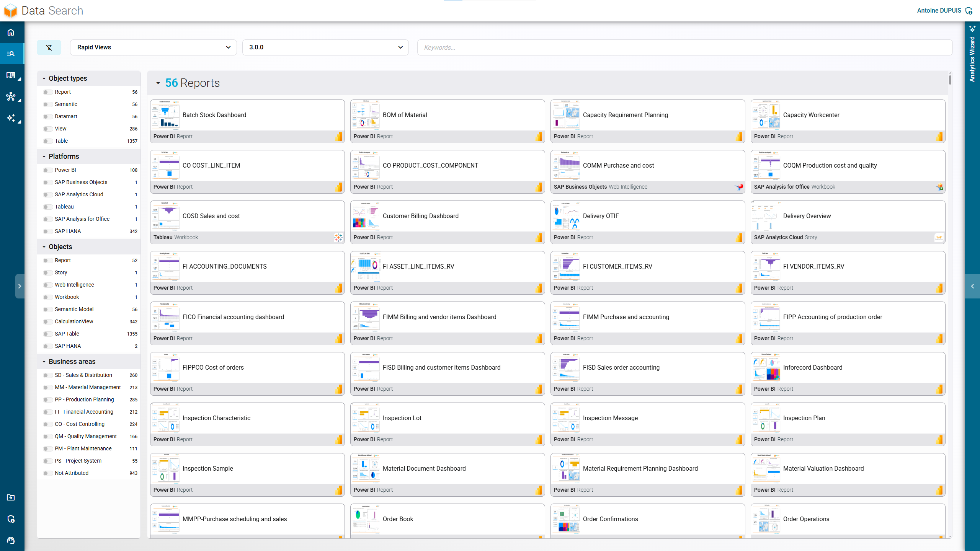Viewport: 980px width, 551px height.
Task: Click inside the Keywords search field
Action: [x=685, y=47]
